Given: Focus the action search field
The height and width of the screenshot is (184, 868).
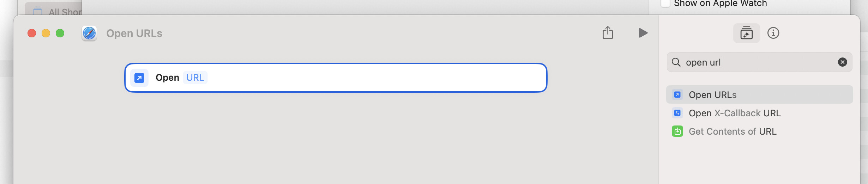Looking at the screenshot, I should 759,62.
